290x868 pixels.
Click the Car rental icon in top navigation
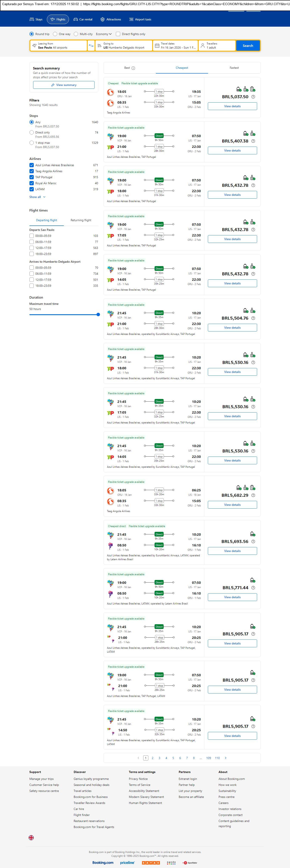[x=76, y=20]
